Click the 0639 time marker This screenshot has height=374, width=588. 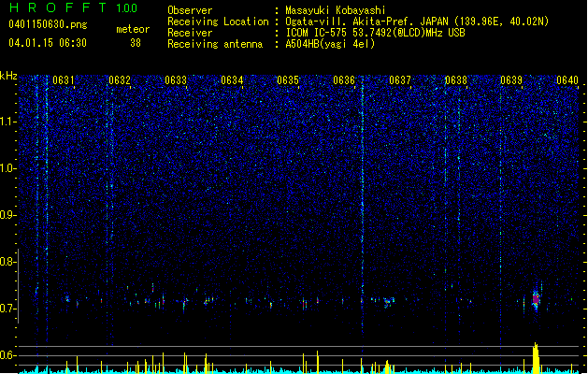point(511,80)
